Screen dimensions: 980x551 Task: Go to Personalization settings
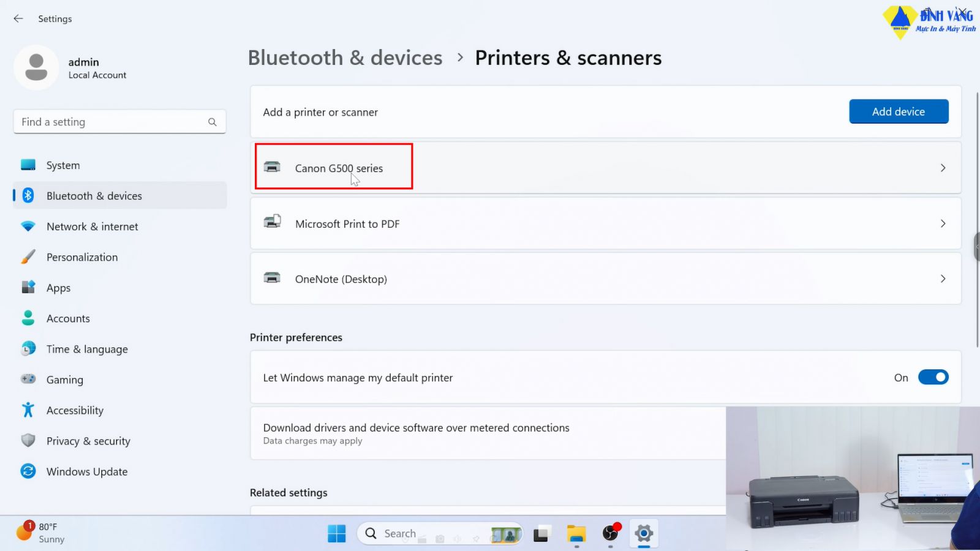tap(119, 257)
